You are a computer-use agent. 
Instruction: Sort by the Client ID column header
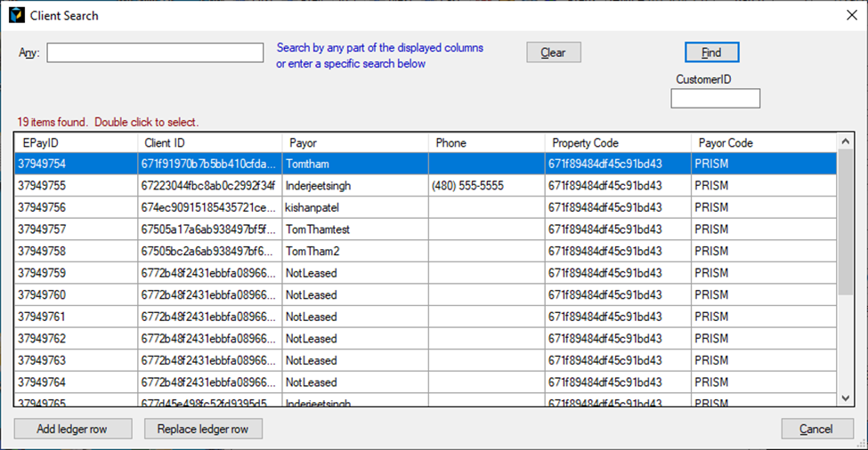point(208,142)
